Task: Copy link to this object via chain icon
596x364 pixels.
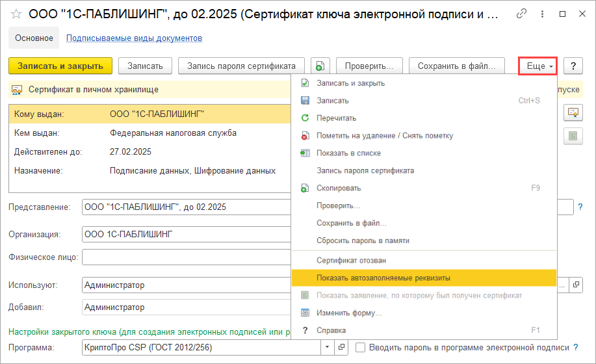Action: [x=521, y=14]
